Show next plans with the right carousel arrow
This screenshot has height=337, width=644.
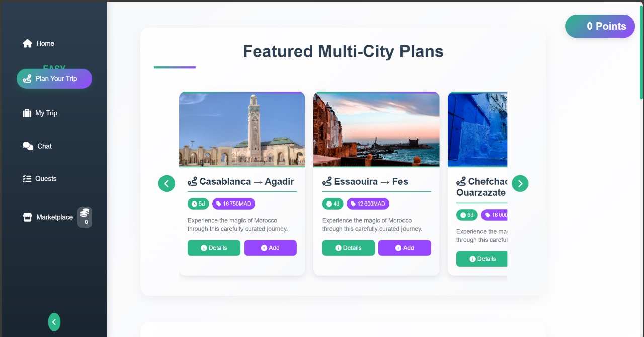(x=520, y=183)
